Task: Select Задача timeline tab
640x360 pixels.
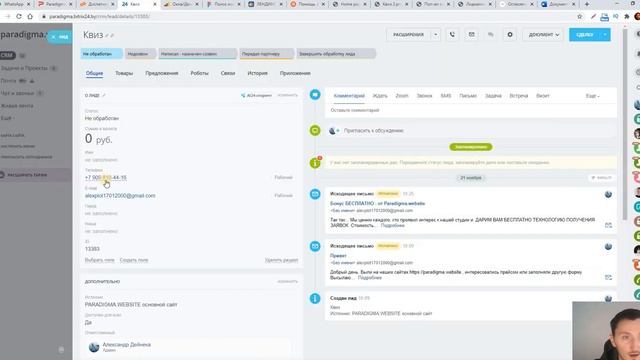Action: (493, 96)
